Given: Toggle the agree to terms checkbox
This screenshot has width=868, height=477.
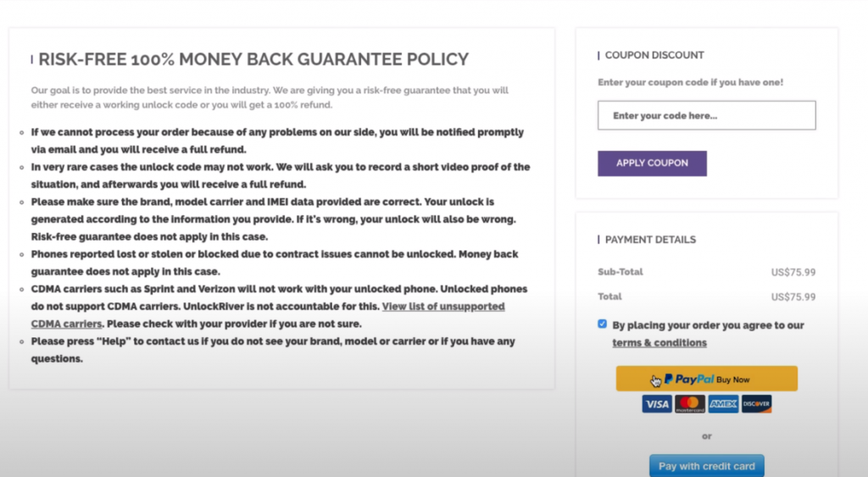Looking at the screenshot, I should (x=602, y=324).
